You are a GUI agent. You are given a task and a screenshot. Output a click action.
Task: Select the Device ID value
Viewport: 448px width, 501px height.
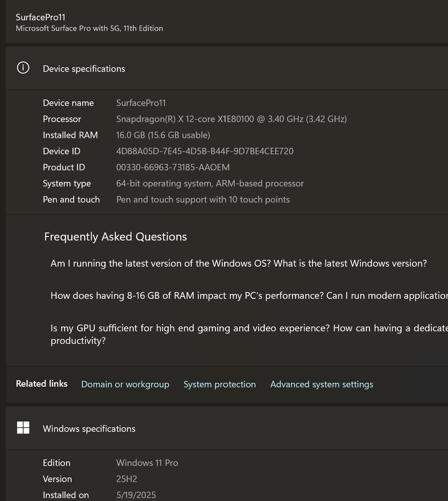[x=204, y=151]
